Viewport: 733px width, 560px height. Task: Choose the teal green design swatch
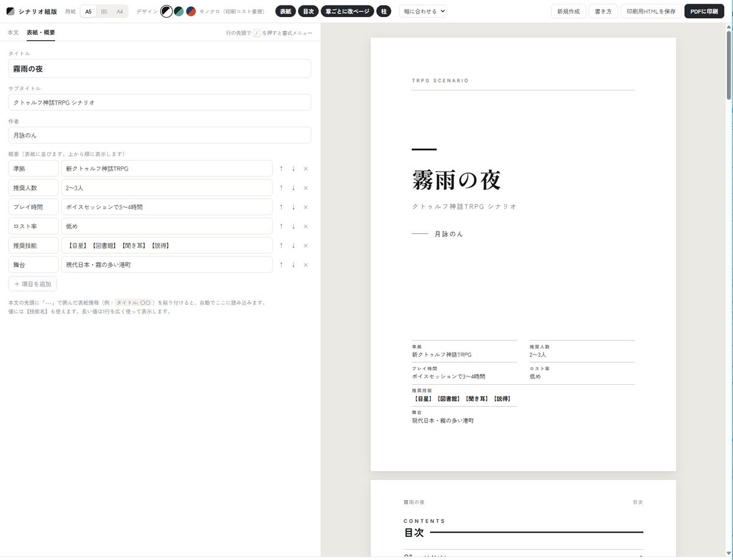[x=178, y=11]
